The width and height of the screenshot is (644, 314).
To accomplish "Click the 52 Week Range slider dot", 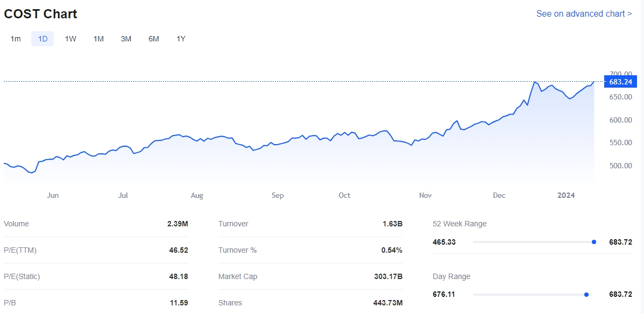I will click(x=594, y=242).
